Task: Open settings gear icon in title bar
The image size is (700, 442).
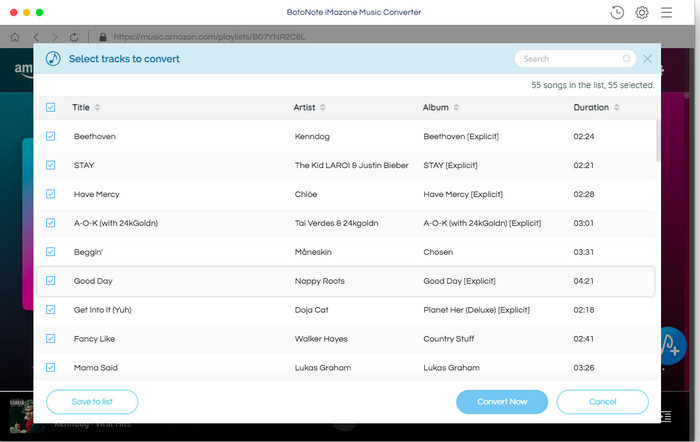Action: click(642, 13)
